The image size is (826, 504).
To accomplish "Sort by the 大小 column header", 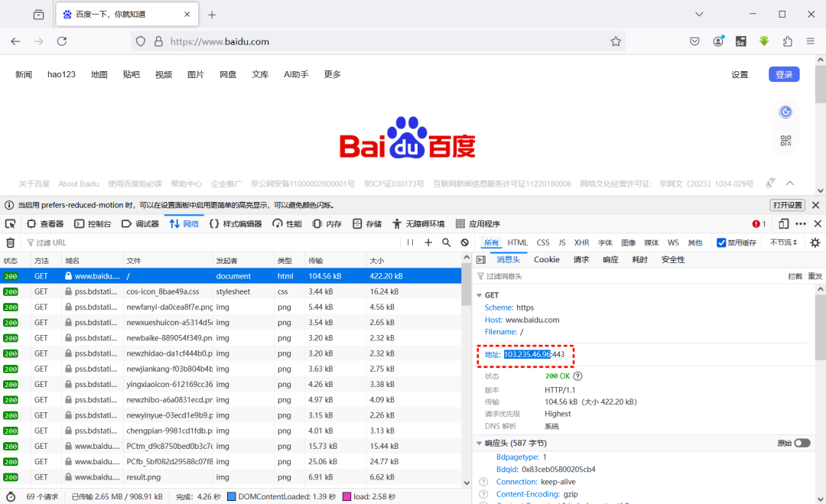I will pyautogui.click(x=413, y=261).
